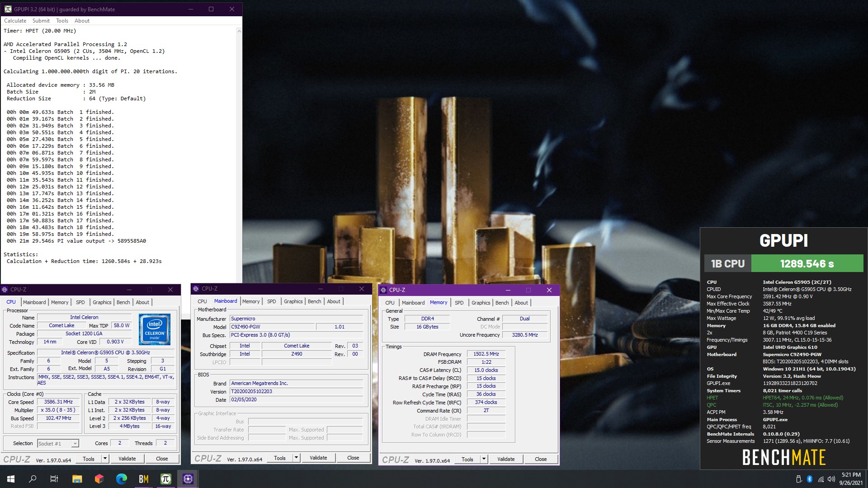Click Bluetooth tray icon
The width and height of the screenshot is (868, 488).
(x=810, y=479)
